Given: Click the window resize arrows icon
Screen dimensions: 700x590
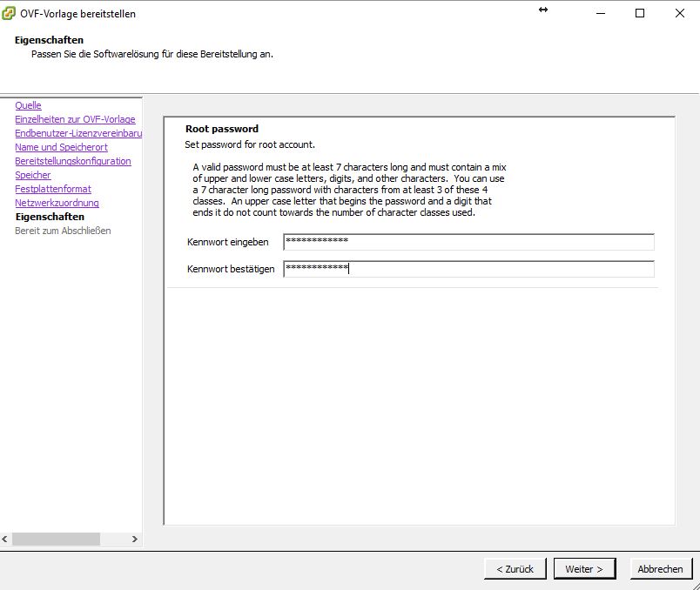Looking at the screenshot, I should [543, 10].
